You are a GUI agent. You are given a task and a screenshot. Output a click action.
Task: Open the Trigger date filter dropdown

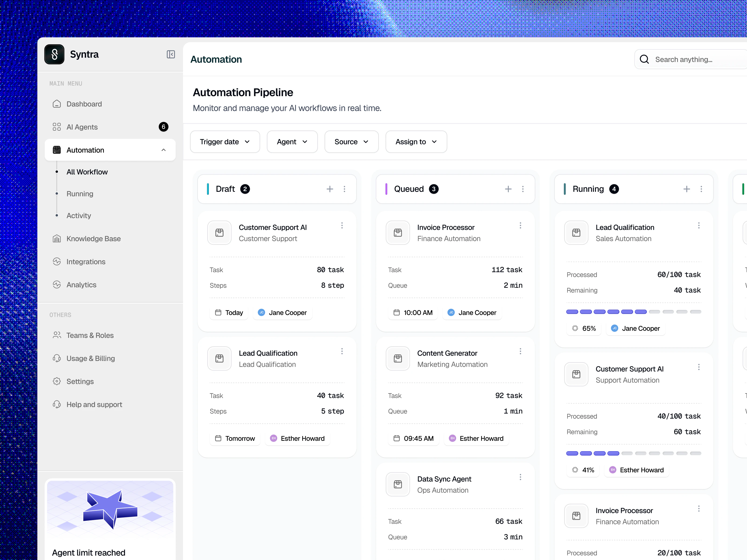click(225, 142)
